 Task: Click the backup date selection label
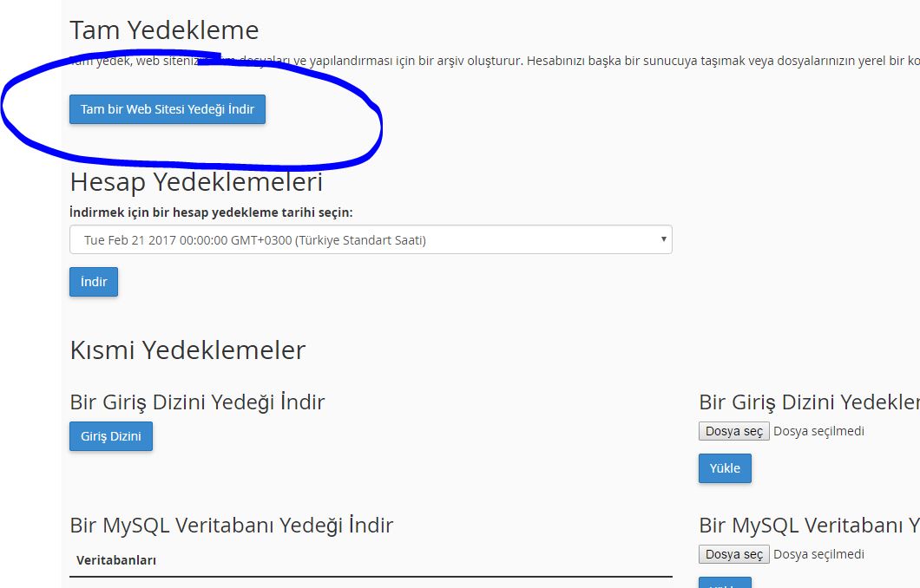click(211, 212)
